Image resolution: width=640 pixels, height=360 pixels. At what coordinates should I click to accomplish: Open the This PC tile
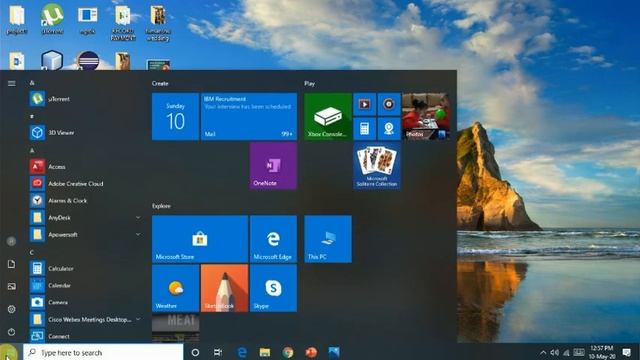tap(328, 239)
